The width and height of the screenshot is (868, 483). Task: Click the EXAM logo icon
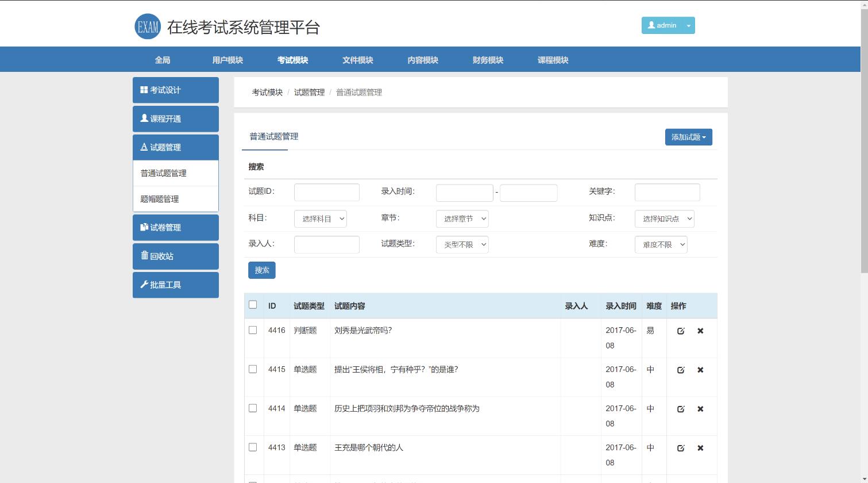pos(148,26)
